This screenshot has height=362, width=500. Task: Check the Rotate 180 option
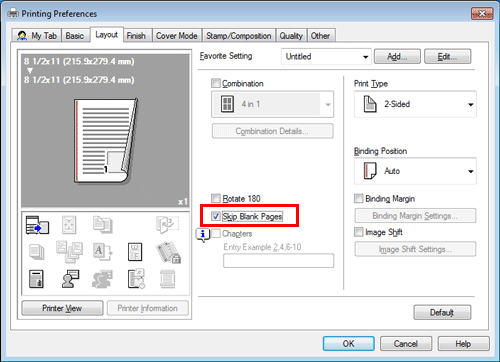(216, 198)
